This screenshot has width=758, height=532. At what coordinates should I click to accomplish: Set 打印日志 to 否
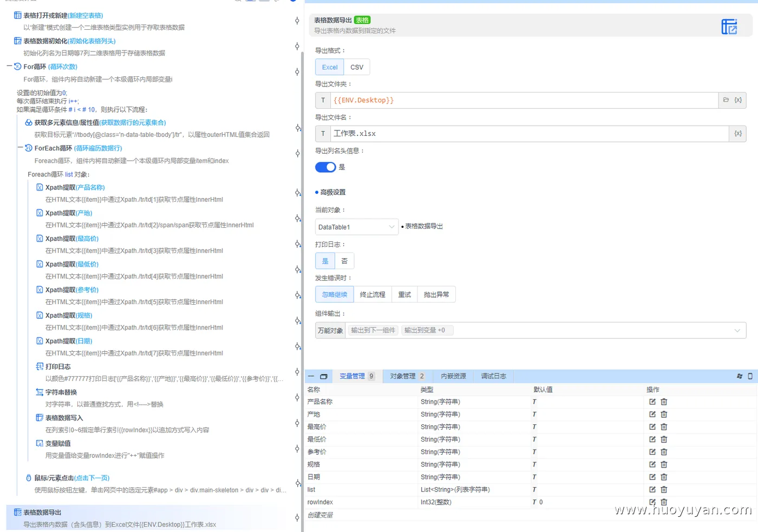(344, 261)
